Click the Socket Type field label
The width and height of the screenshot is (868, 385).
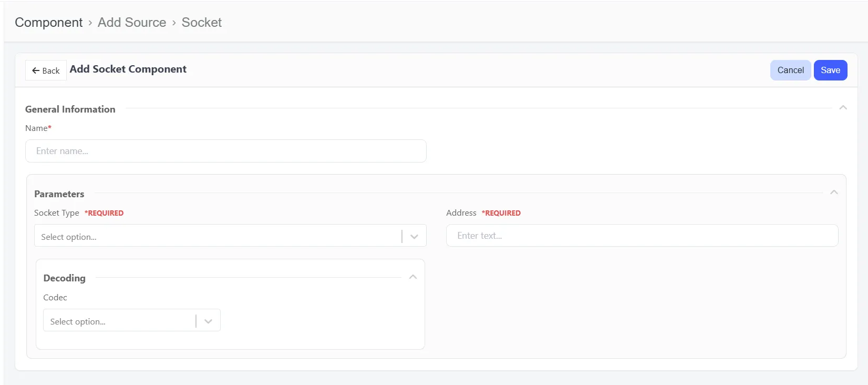[x=57, y=213]
